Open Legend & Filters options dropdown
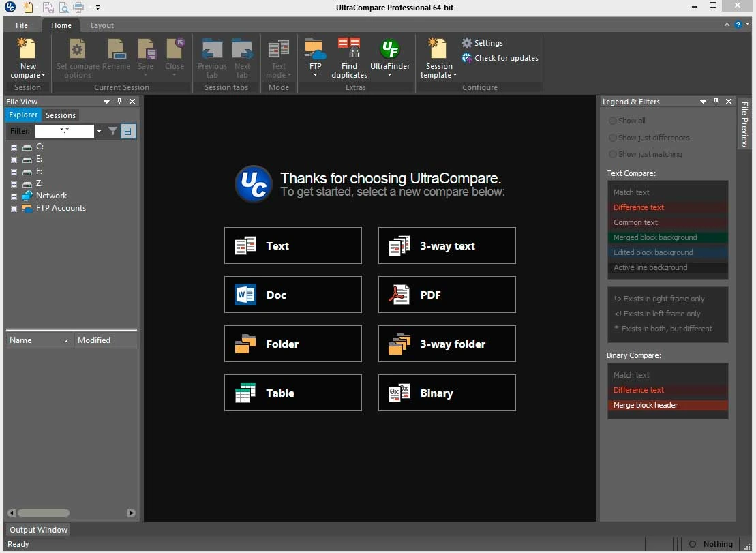Image resolution: width=756 pixels, height=553 pixels. tap(703, 101)
